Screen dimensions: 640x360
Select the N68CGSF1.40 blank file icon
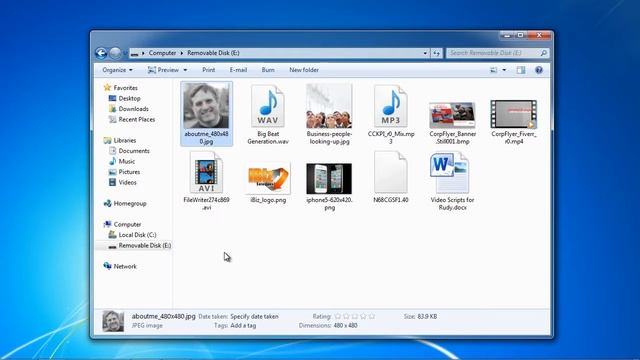(x=391, y=172)
